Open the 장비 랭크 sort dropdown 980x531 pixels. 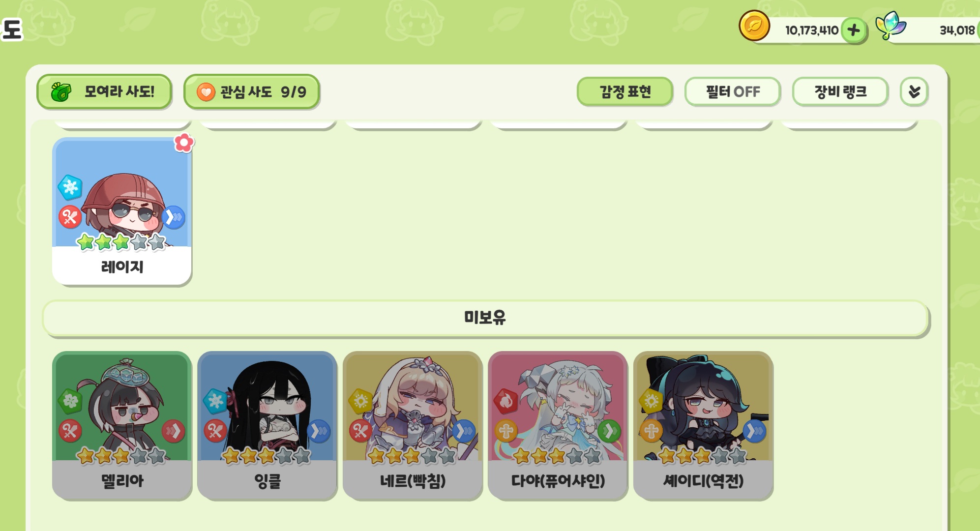[x=840, y=92]
